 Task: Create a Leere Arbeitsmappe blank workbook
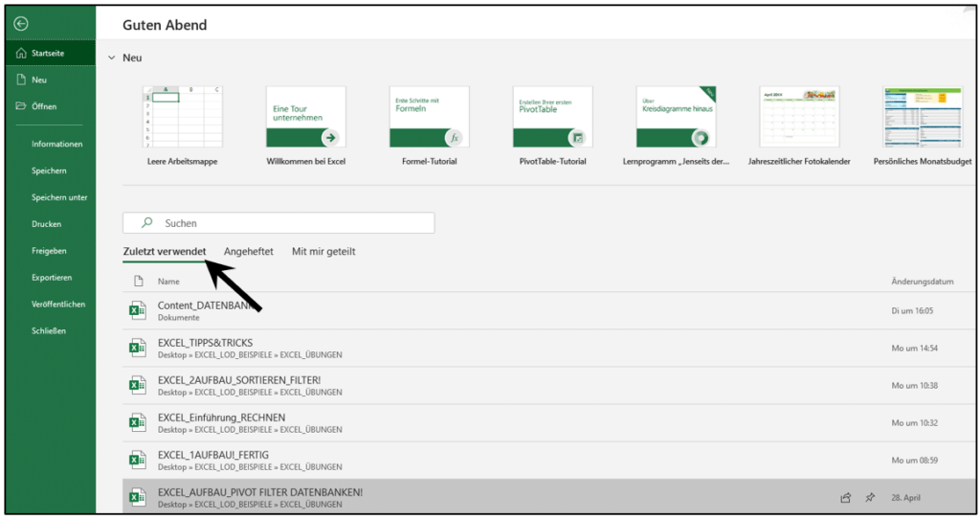(182, 125)
